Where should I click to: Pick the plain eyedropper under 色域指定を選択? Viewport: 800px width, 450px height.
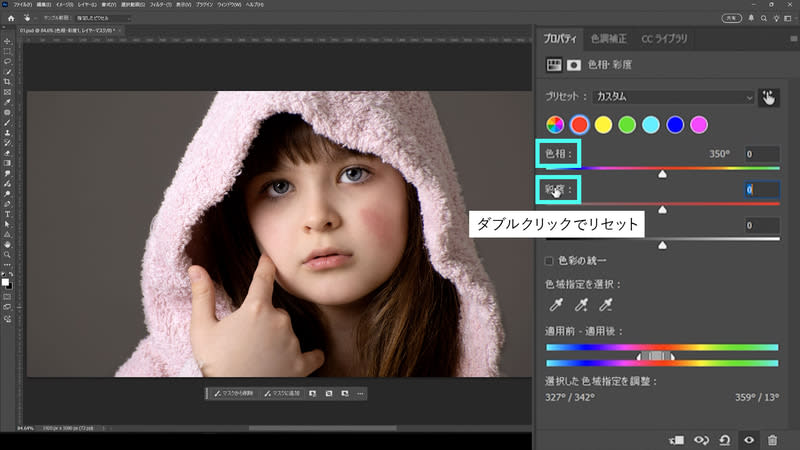point(554,305)
